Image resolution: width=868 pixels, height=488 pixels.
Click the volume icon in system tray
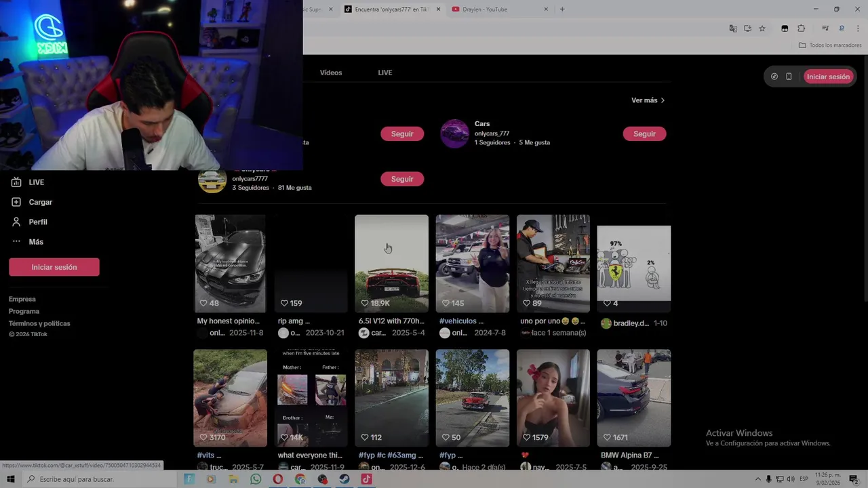791,479
